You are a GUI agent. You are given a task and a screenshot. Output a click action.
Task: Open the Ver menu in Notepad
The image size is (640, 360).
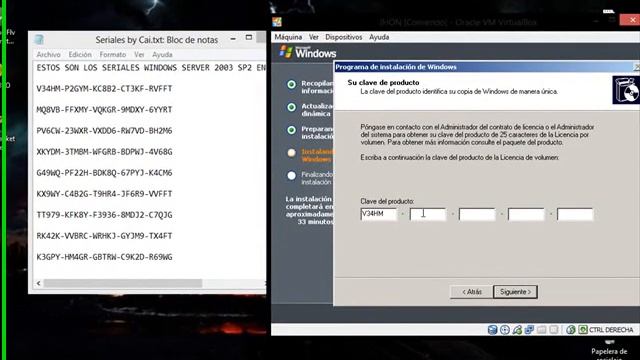(139, 54)
